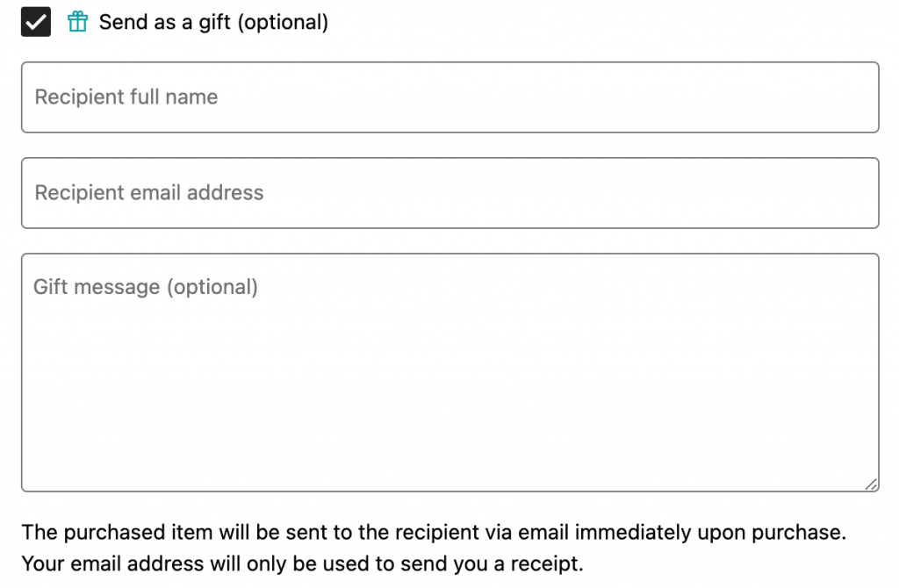
Task: Click the teal gift box icon
Action: click(78, 22)
